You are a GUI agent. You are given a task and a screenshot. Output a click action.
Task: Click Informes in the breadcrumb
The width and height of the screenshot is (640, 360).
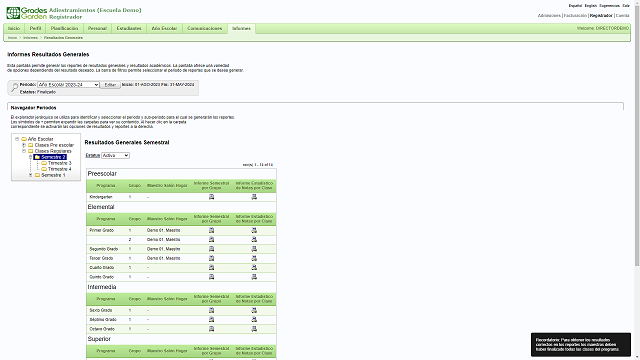pos(30,38)
